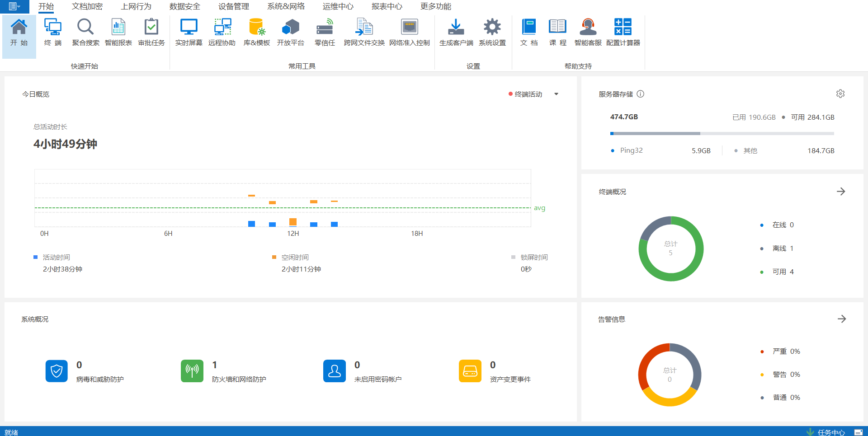Click the 生成客户端 download icon
Image resolution: width=868 pixels, height=436 pixels.
[456, 32]
